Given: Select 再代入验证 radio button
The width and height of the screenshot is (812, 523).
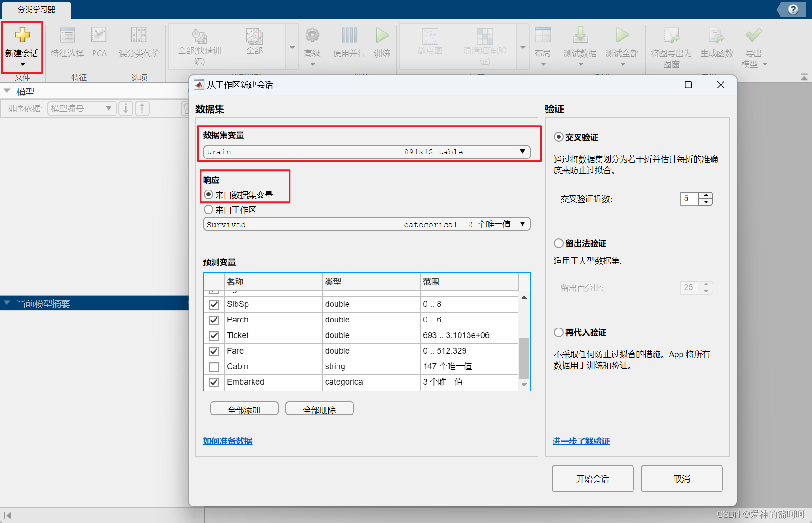Looking at the screenshot, I should coord(559,332).
